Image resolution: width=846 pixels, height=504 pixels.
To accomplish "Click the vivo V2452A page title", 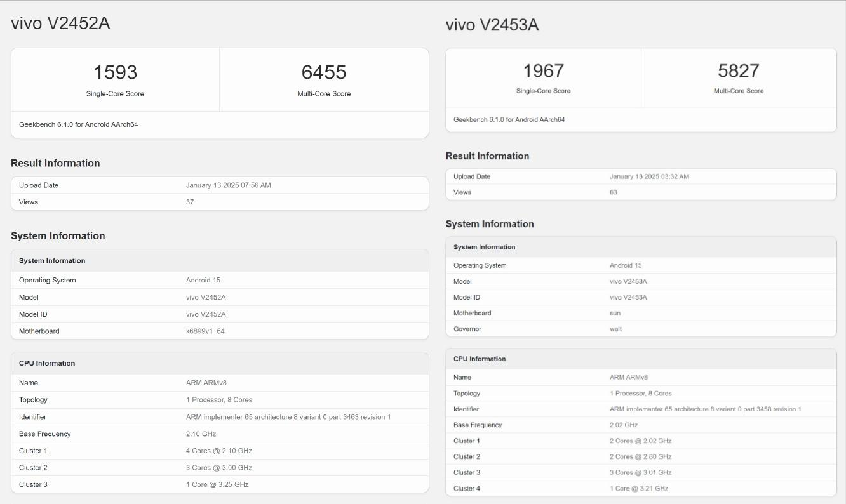I will tap(60, 23).
